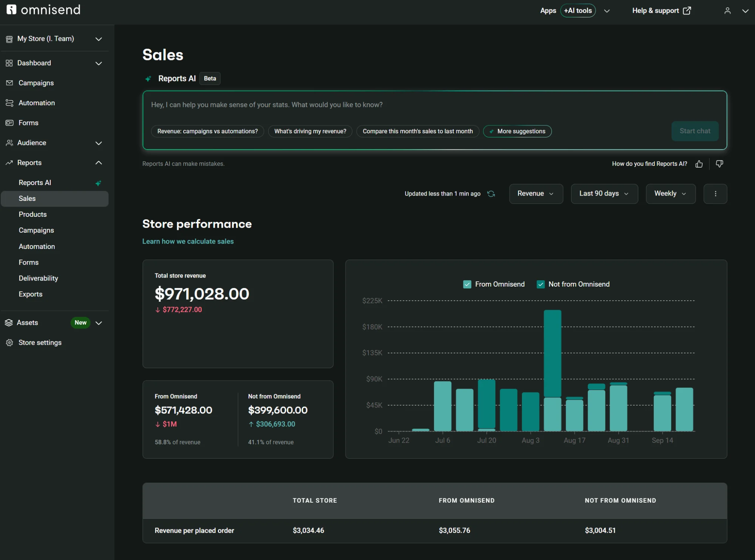Click the store icon beside My Store

(9, 39)
